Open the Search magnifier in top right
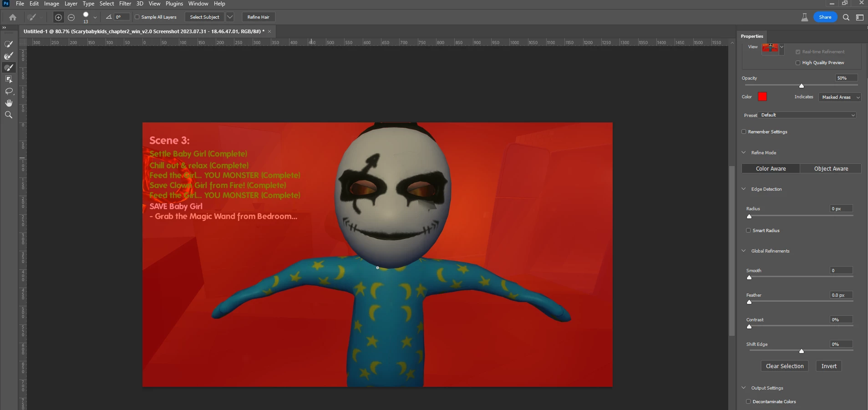This screenshot has width=868, height=410. click(x=846, y=17)
